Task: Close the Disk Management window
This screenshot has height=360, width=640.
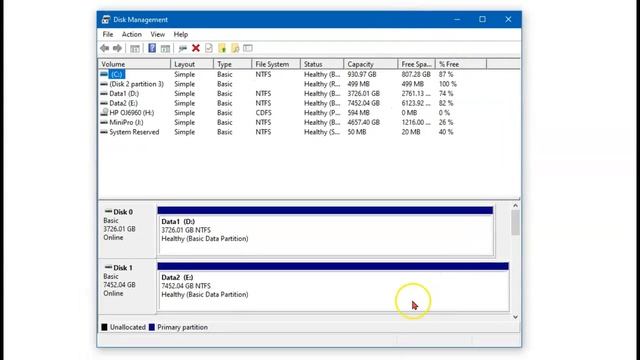Action: coord(508,19)
